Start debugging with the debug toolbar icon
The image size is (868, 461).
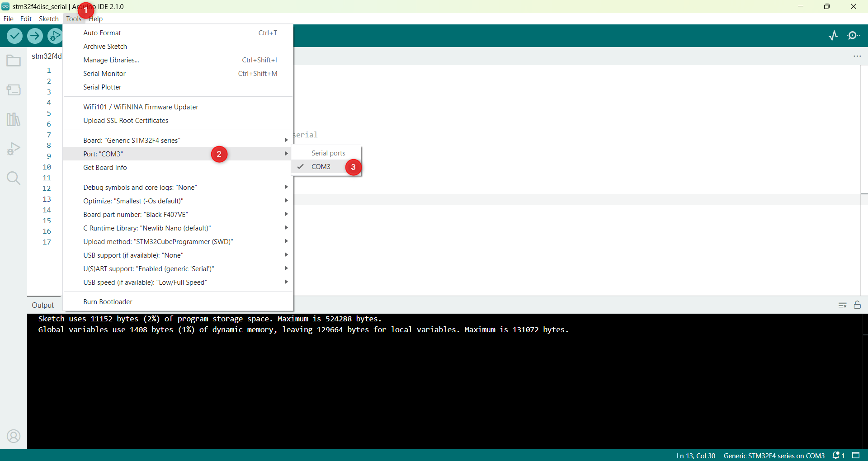[55, 36]
